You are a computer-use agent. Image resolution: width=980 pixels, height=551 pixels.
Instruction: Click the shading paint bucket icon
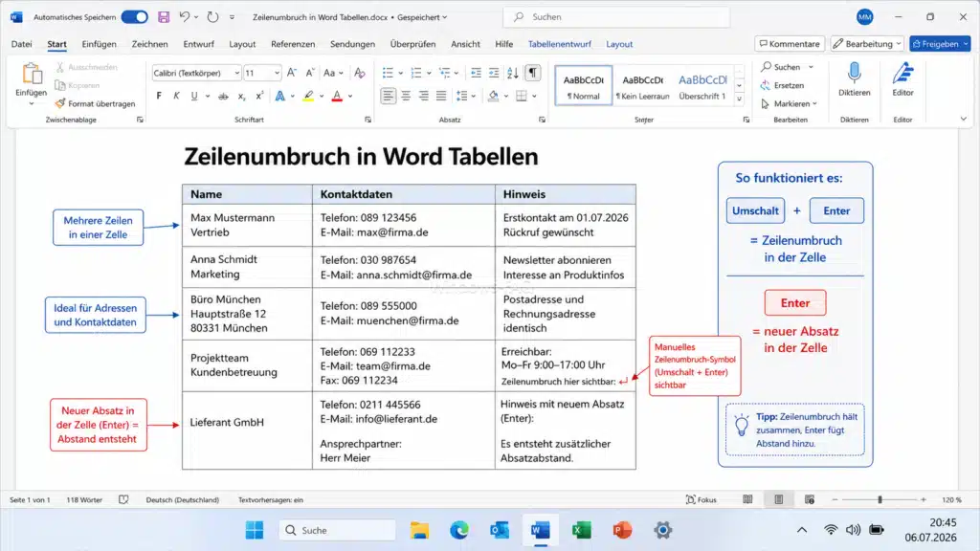493,96
